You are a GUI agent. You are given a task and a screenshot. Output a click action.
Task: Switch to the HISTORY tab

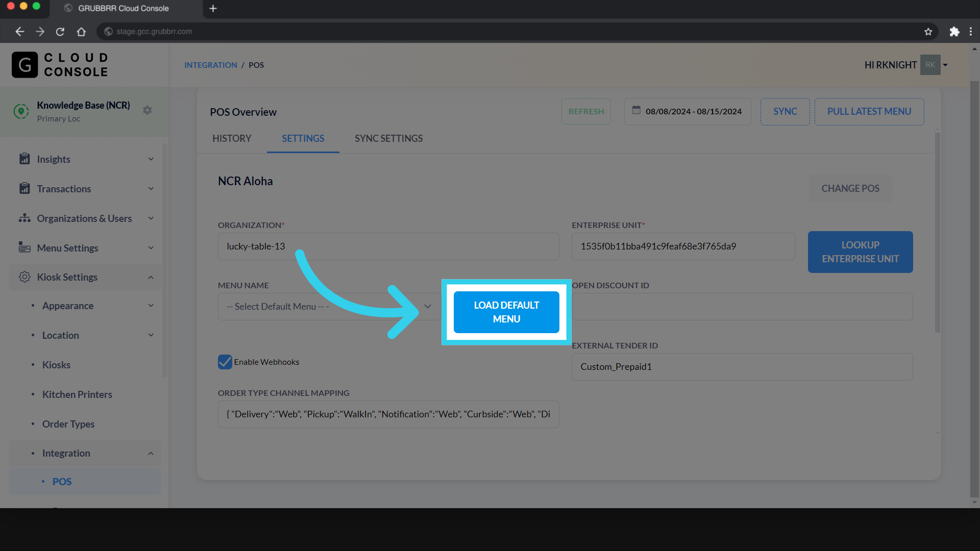tap(232, 138)
